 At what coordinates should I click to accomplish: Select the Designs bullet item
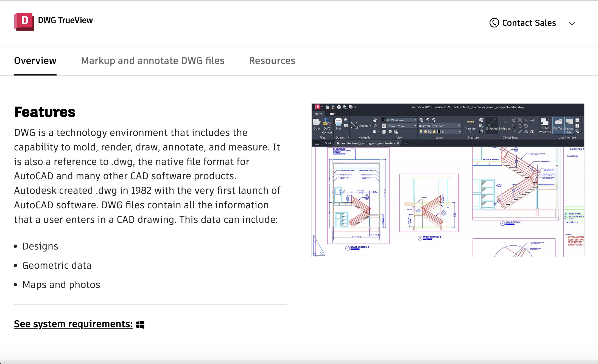pos(40,246)
